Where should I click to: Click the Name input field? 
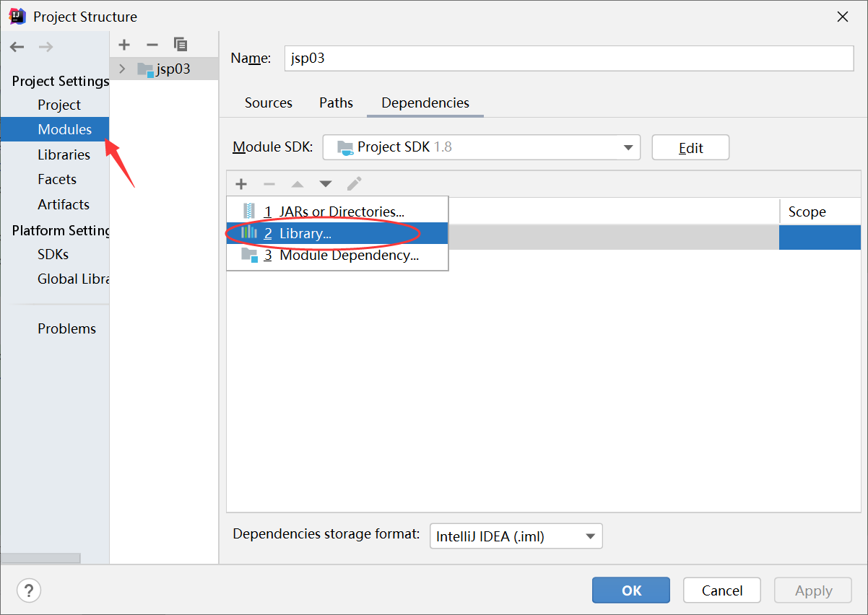tap(569, 58)
